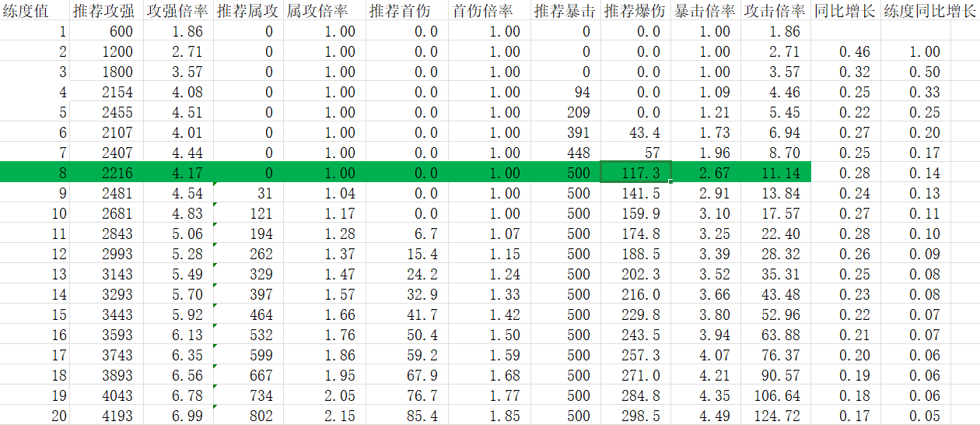This screenshot has width=980, height=425.
Task: Select the 攻强倍率 header cell
Action: [179, 11]
